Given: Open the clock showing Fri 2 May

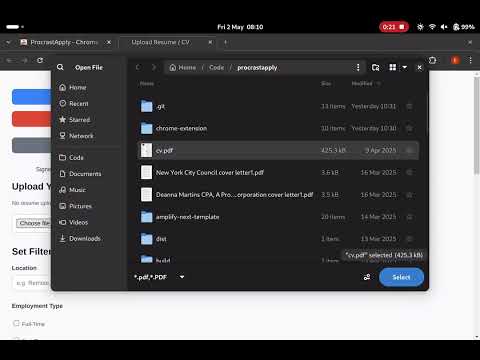Looking at the screenshot, I should coord(240,27).
